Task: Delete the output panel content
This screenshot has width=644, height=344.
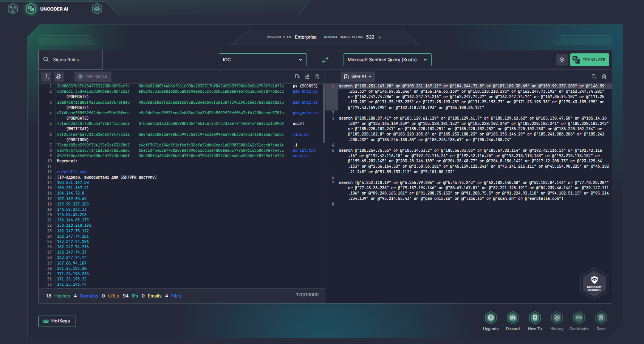Action: click(604, 76)
